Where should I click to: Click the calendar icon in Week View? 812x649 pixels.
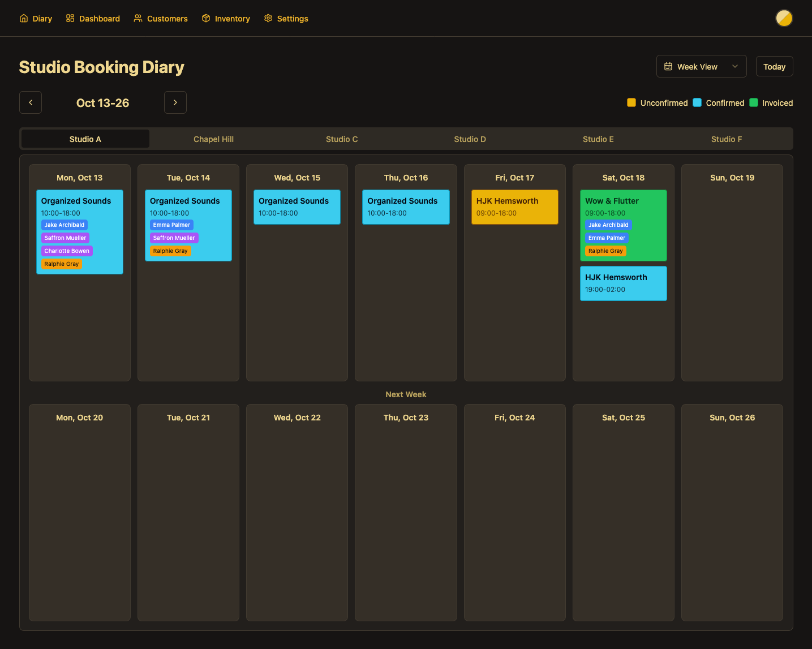tap(668, 67)
